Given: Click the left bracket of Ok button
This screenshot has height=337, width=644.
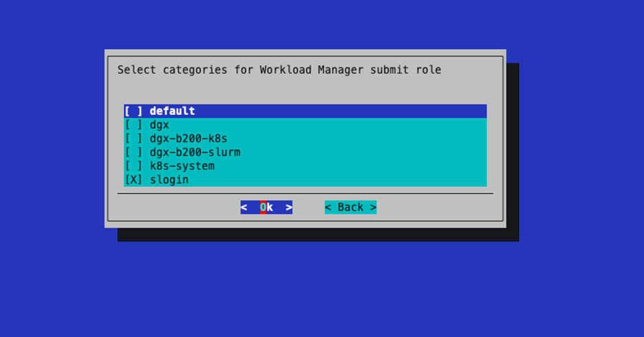Looking at the screenshot, I should [244, 208].
